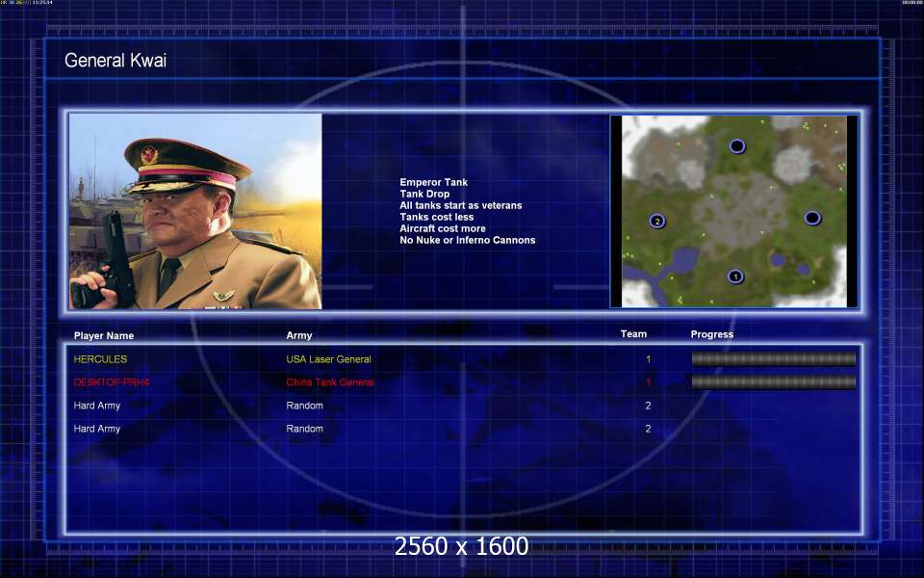Click the Army column header
The width and height of the screenshot is (924, 578).
click(x=299, y=335)
